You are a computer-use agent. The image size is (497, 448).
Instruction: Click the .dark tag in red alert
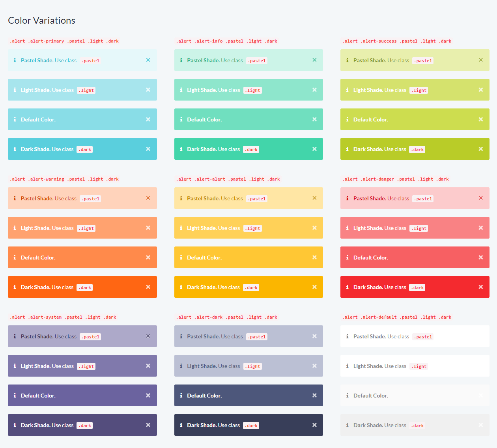click(x=417, y=287)
